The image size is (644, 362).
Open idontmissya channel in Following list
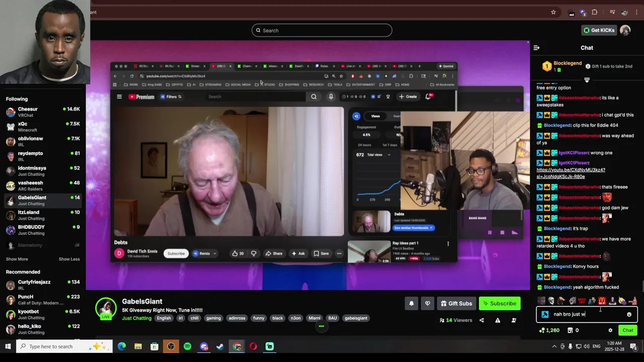click(x=43, y=171)
